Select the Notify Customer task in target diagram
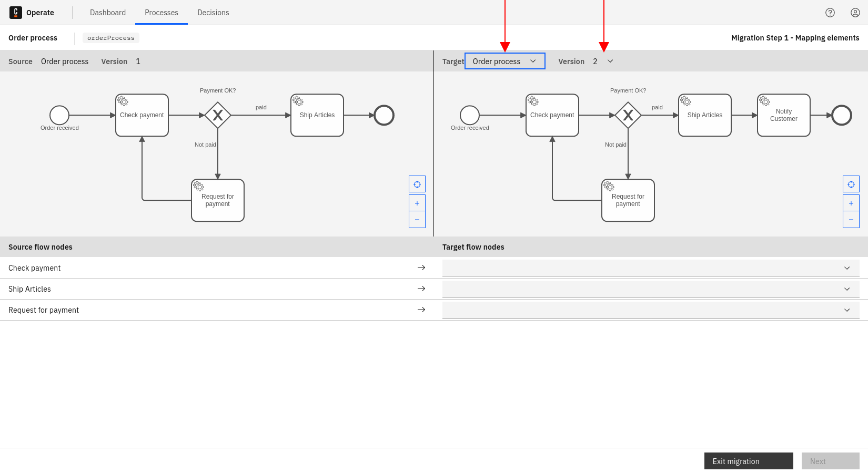This screenshot has height=473, width=868. tap(783, 115)
